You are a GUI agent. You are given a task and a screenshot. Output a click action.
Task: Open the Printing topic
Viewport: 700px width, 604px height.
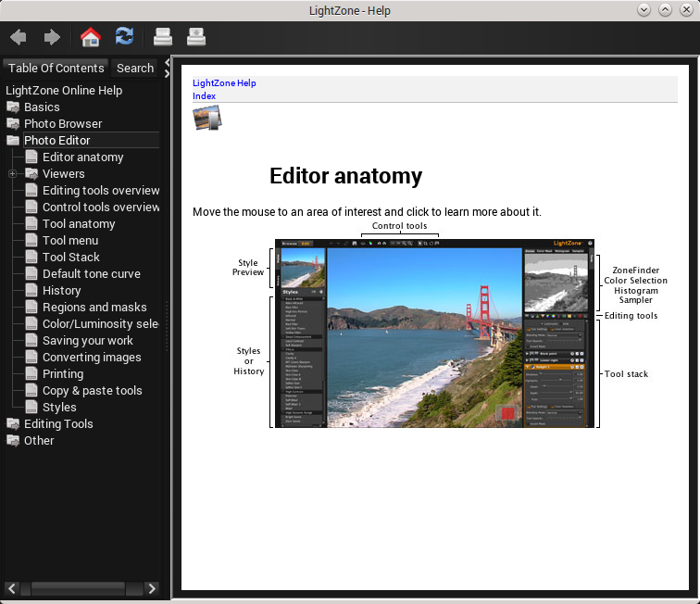[63, 374]
